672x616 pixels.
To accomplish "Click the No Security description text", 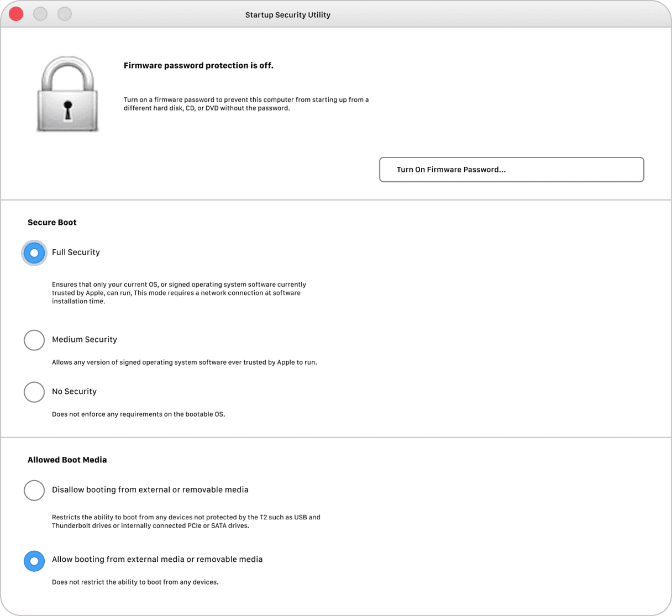I will (x=138, y=414).
